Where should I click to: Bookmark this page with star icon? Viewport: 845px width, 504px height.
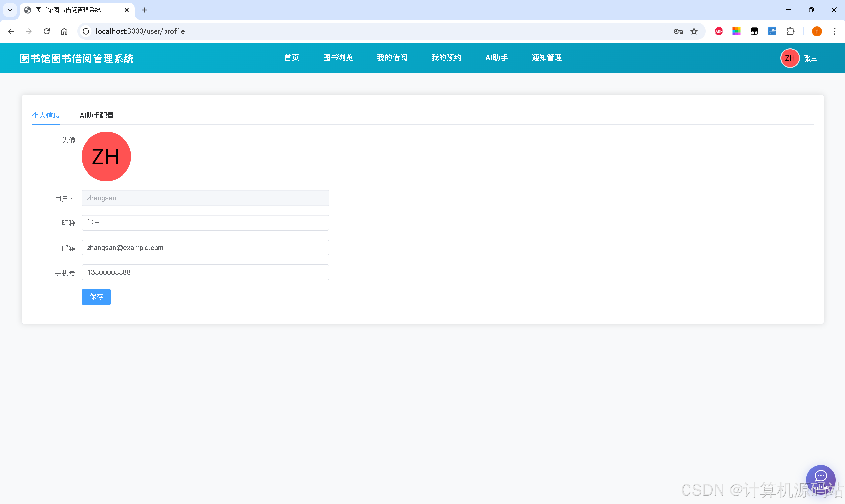click(x=694, y=31)
